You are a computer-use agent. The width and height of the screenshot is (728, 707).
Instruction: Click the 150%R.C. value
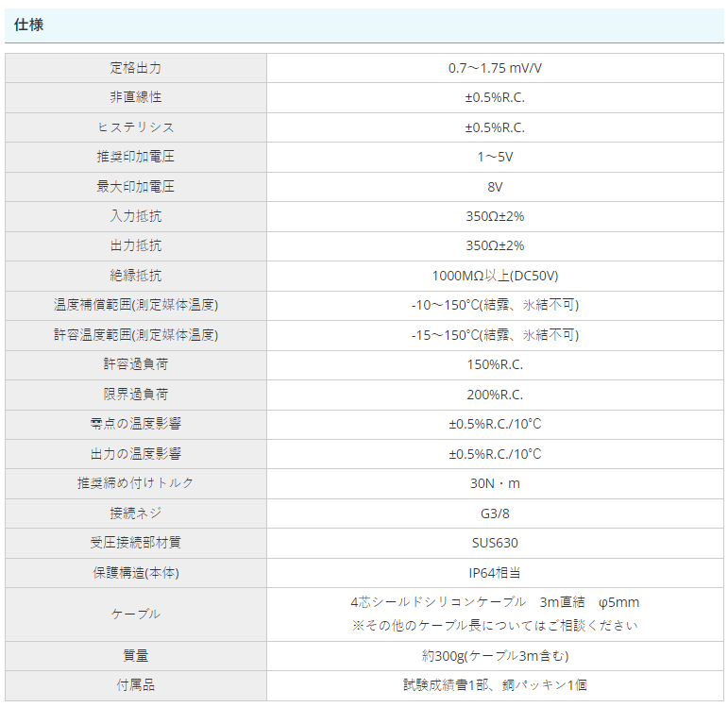pos(495,365)
